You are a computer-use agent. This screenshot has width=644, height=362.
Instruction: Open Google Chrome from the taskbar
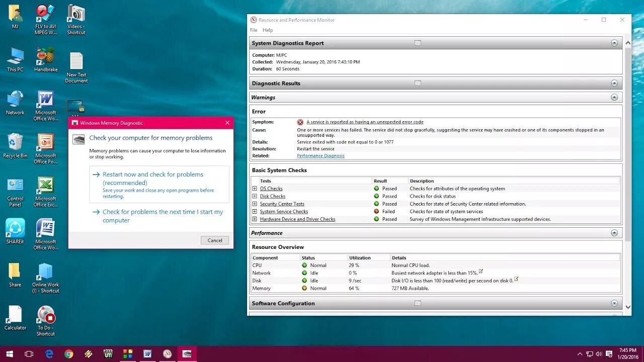click(x=68, y=354)
